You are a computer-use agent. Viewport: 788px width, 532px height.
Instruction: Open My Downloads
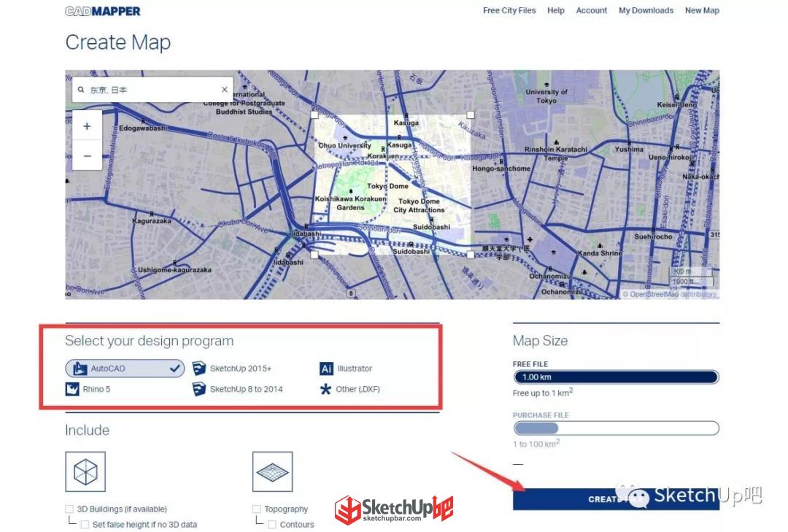(x=646, y=10)
